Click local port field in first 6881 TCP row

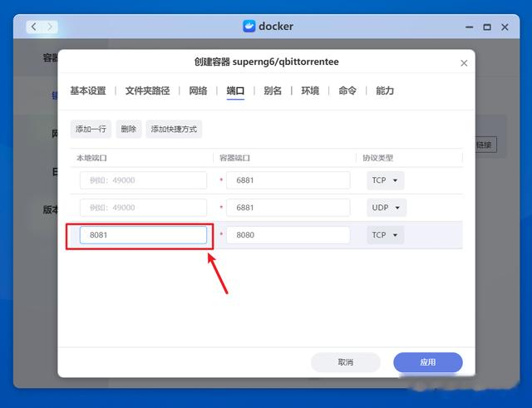(143, 180)
